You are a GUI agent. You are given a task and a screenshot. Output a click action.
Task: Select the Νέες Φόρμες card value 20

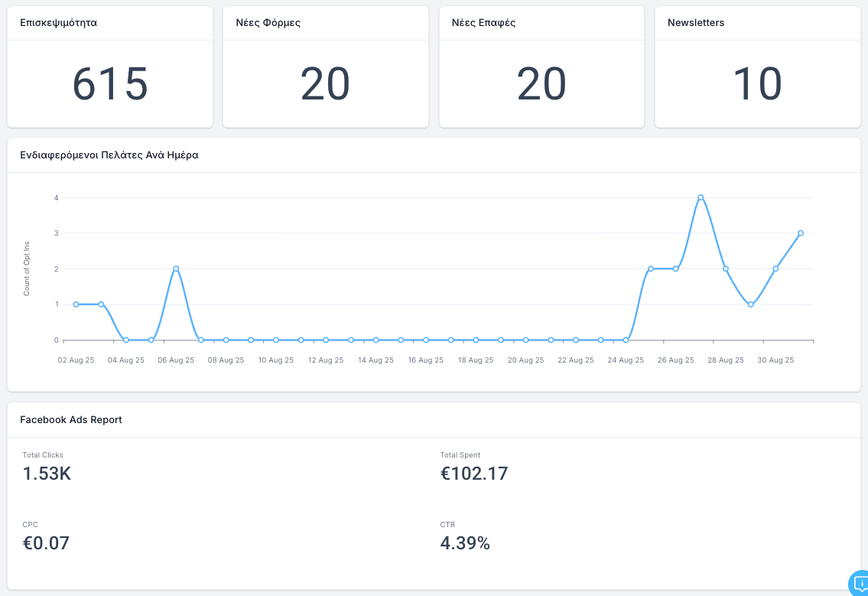(325, 84)
